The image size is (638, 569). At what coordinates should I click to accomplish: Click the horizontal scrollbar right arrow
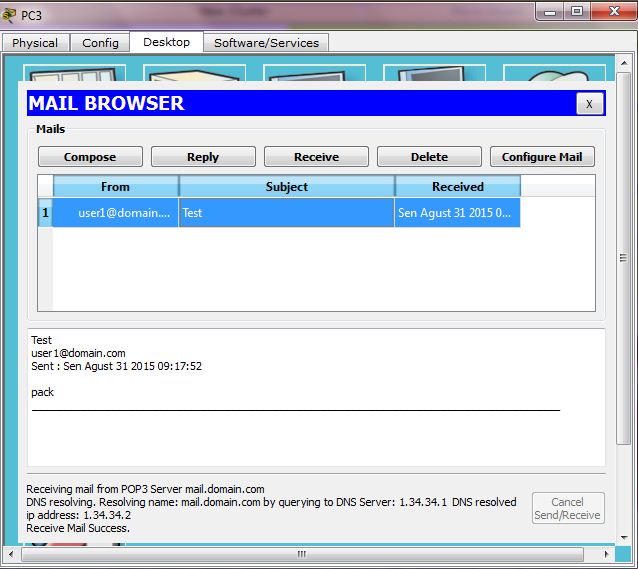(606, 554)
